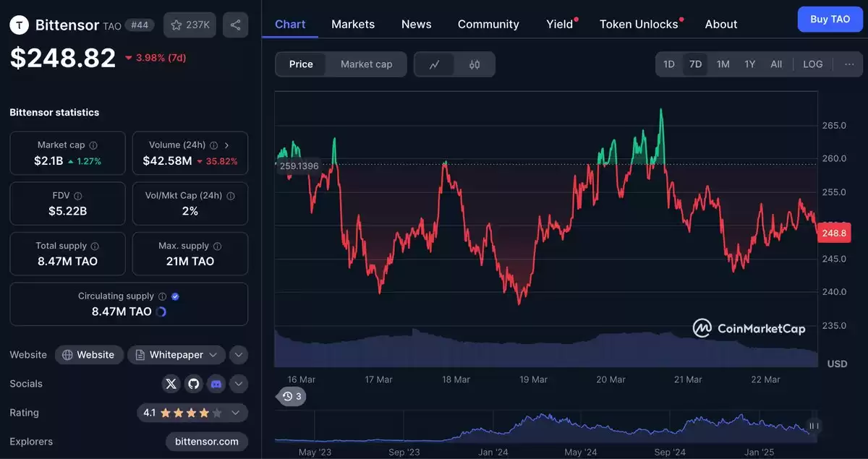Click the $2.1B market cap value
This screenshot has height=459, width=868.
48,160
